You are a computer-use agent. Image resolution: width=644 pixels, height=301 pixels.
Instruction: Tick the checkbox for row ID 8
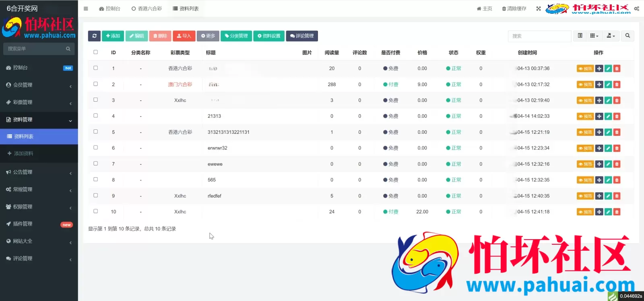click(95, 179)
